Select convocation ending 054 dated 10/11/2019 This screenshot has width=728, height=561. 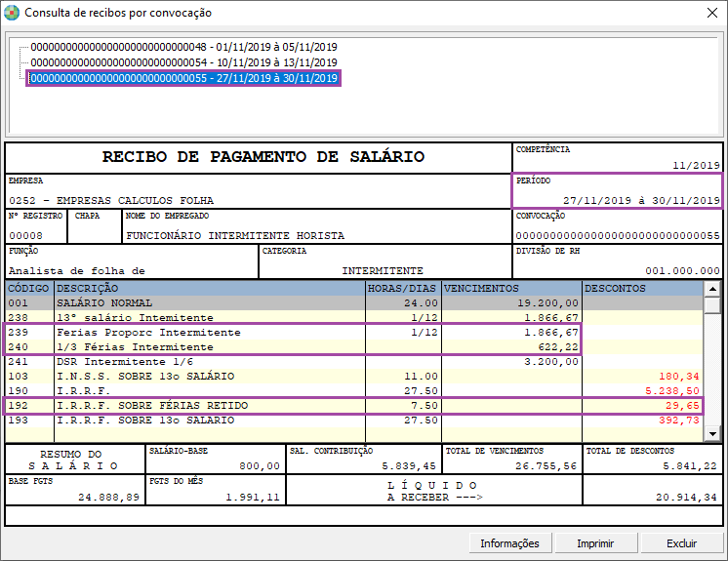[x=183, y=62]
